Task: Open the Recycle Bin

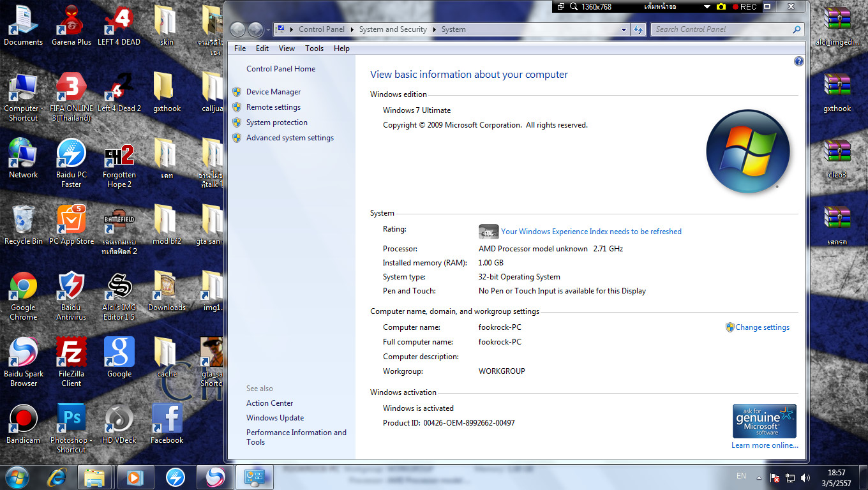Action: [x=23, y=220]
